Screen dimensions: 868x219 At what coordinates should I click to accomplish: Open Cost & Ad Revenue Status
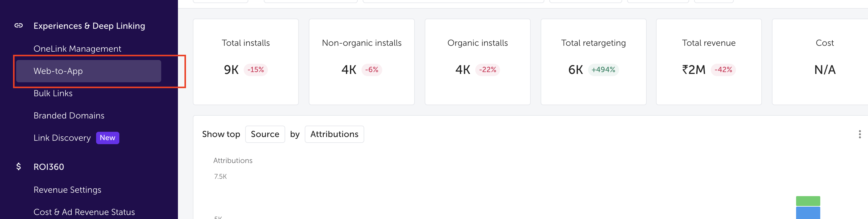point(84,212)
